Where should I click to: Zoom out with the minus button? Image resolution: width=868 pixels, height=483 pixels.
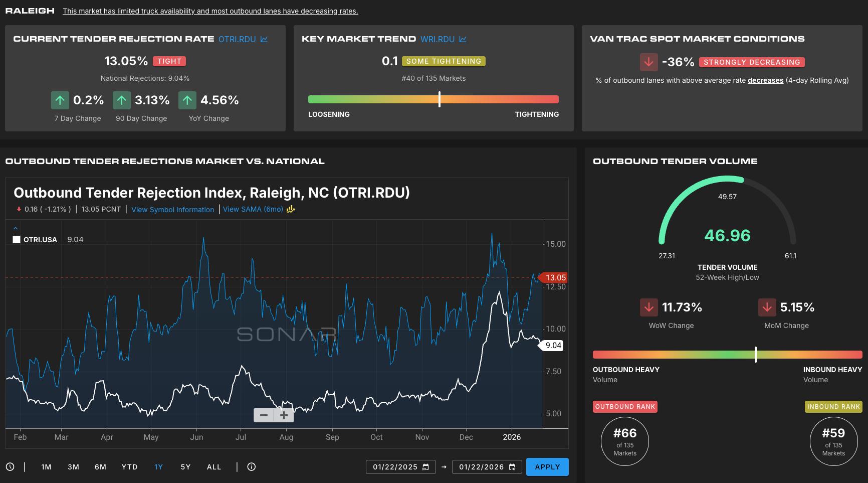click(264, 415)
